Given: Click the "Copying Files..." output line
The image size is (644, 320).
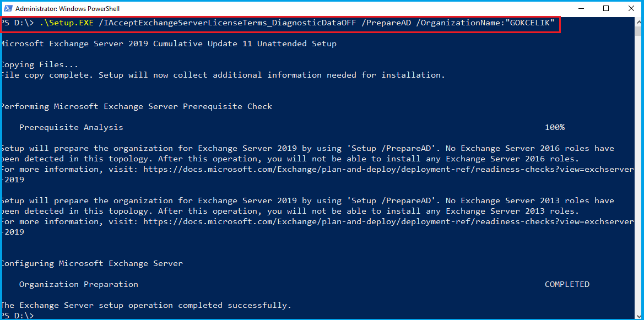Looking at the screenshot, I should (x=40, y=64).
